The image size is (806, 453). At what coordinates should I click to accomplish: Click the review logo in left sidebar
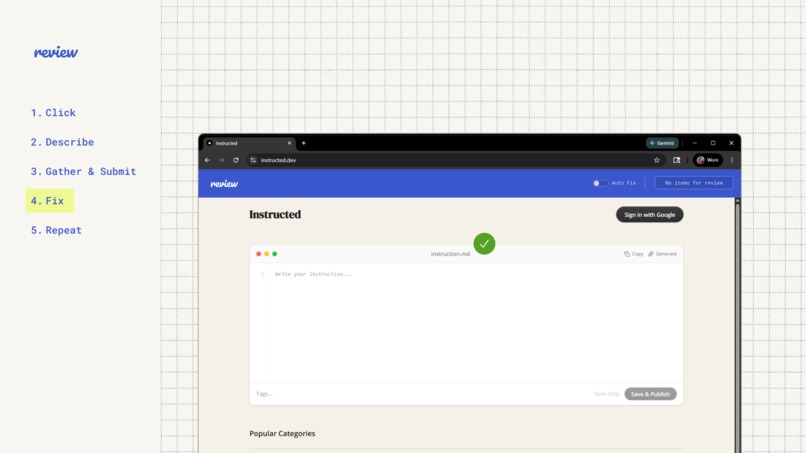click(56, 52)
